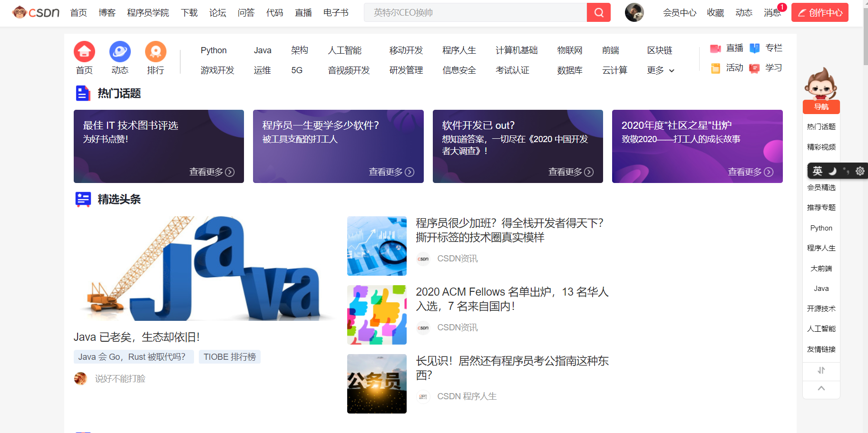Jump to 推荐专题 in sidebar navigation

[821, 208]
